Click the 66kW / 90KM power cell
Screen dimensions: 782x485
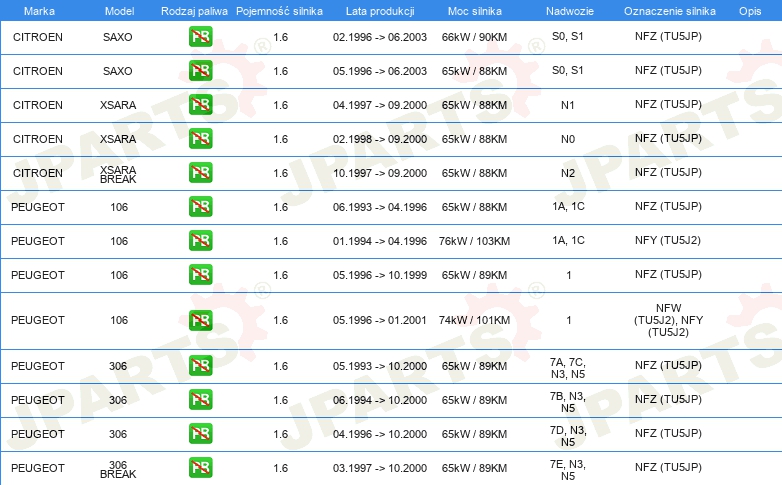click(474, 37)
